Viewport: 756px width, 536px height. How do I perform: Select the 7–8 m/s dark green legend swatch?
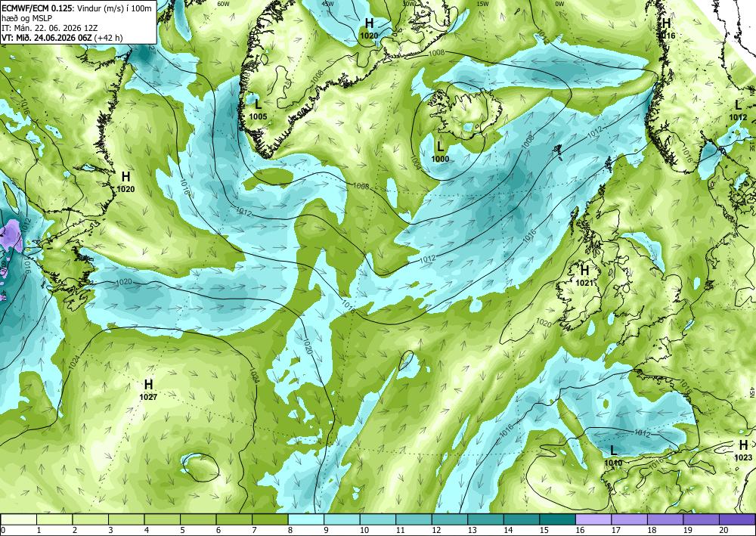click(x=270, y=519)
